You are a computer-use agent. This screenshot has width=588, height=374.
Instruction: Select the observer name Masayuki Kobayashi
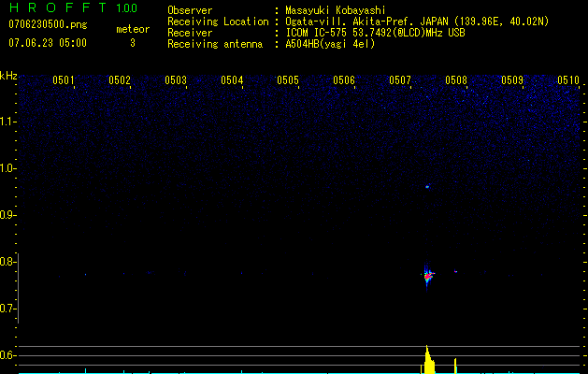click(x=336, y=10)
